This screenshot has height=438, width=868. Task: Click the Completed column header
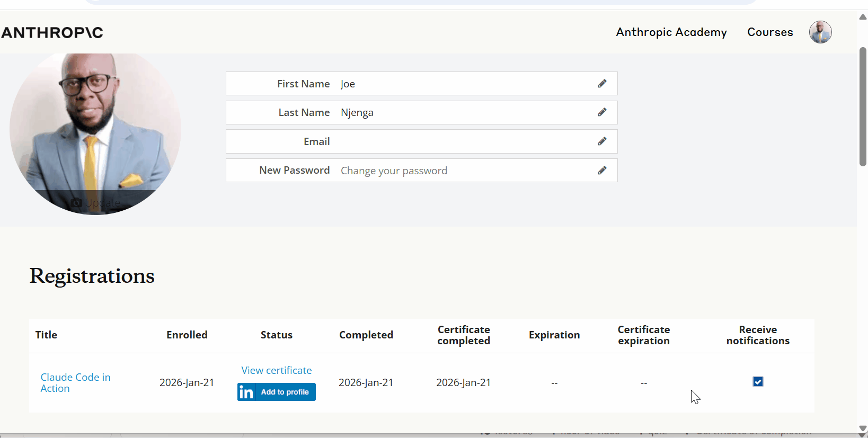[x=366, y=335]
